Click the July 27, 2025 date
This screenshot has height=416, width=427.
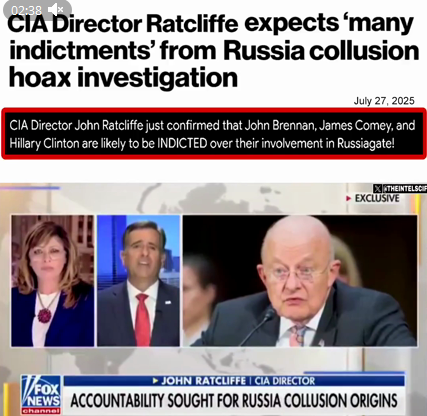click(x=384, y=101)
